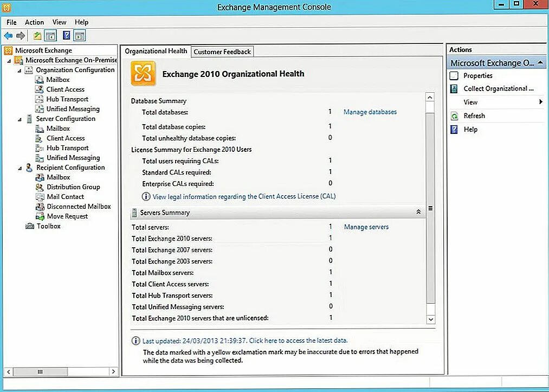Click the Toolbox icon in tree
Screen dimensions: 549x392
[x=30, y=226]
